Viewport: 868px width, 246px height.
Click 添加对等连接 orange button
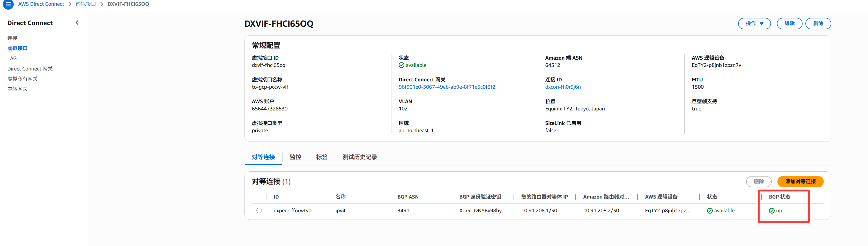click(800, 181)
